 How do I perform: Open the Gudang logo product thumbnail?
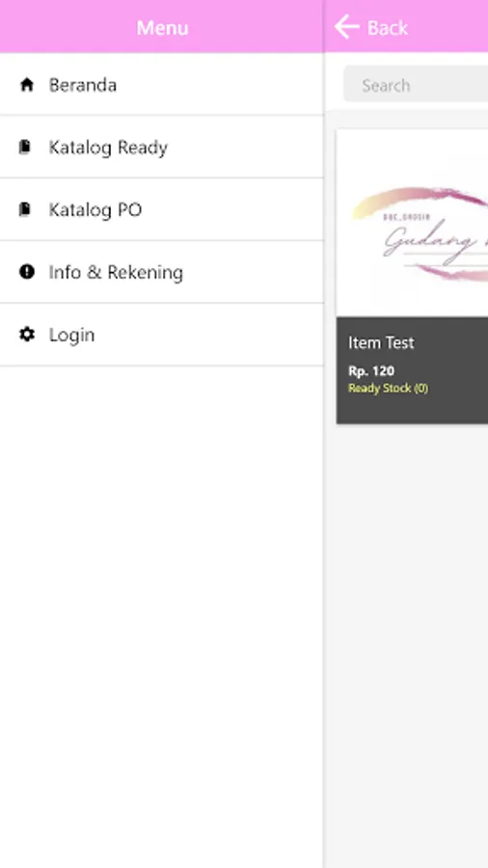tap(412, 223)
